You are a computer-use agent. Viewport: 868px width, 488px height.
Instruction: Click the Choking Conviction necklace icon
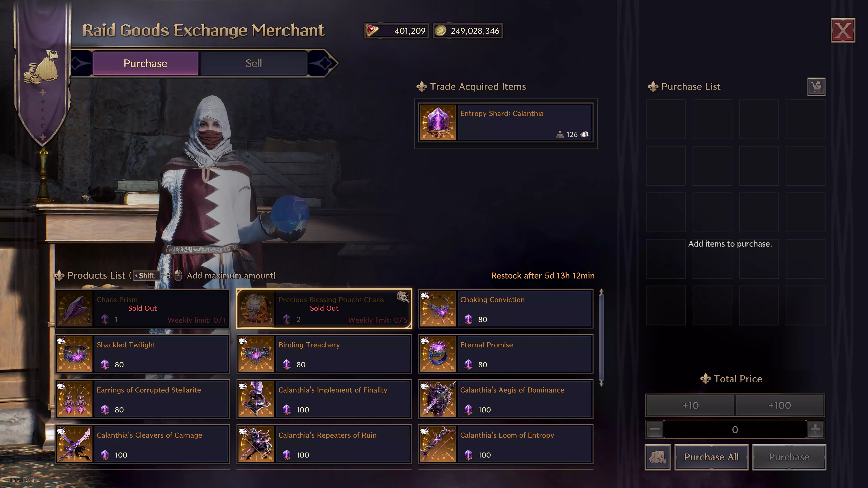coord(438,309)
